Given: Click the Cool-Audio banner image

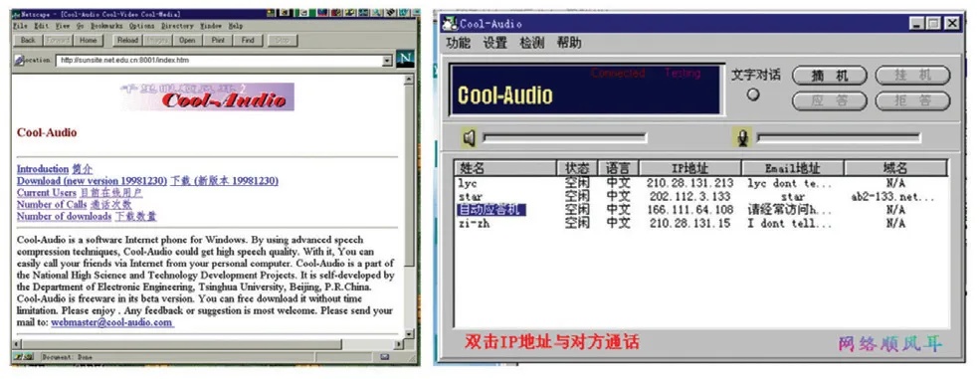Looking at the screenshot, I should point(207,96).
